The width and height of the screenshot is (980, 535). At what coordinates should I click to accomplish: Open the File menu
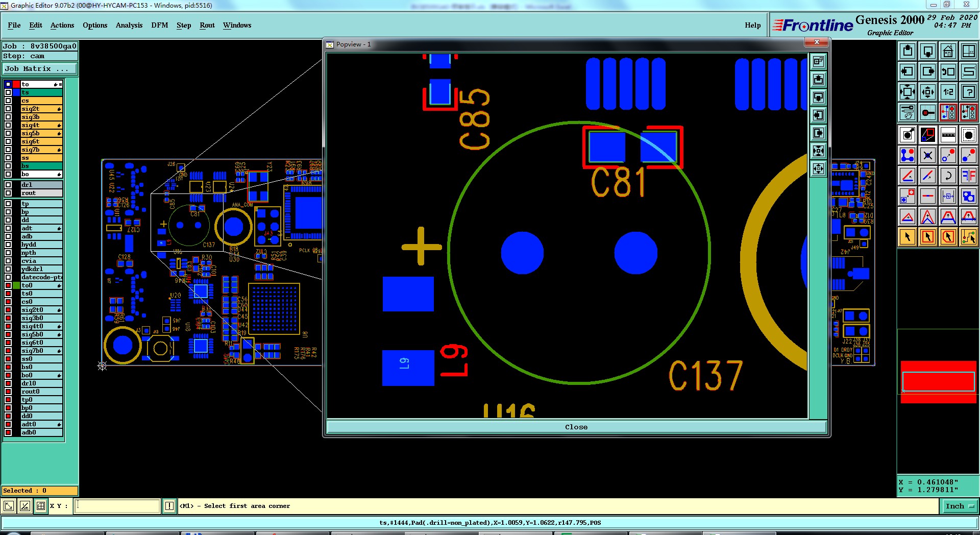pos(14,25)
